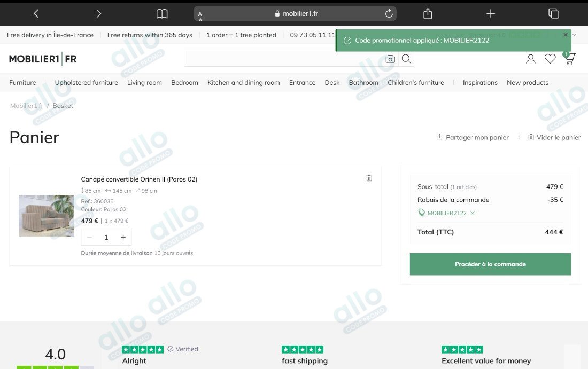This screenshot has height=369, width=588.
Task: Open a new browser tab with plus
Action: point(491,13)
